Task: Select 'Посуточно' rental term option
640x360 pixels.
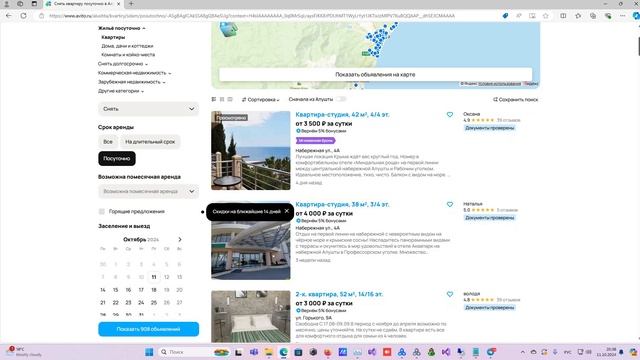Action: click(x=117, y=158)
